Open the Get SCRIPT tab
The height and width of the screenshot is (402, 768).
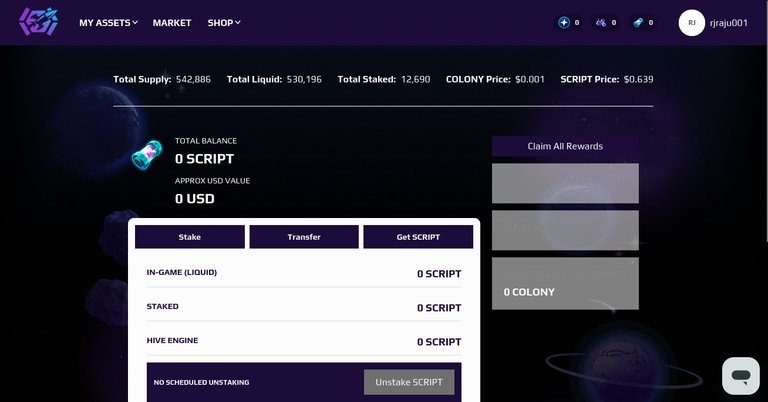click(x=418, y=237)
